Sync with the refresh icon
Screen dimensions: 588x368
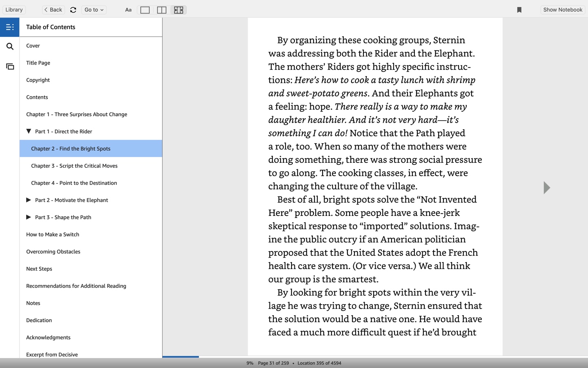point(73,10)
